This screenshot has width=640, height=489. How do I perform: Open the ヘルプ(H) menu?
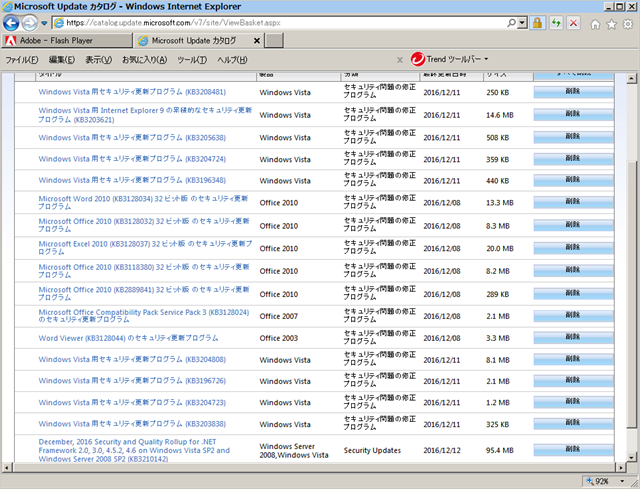[232, 60]
